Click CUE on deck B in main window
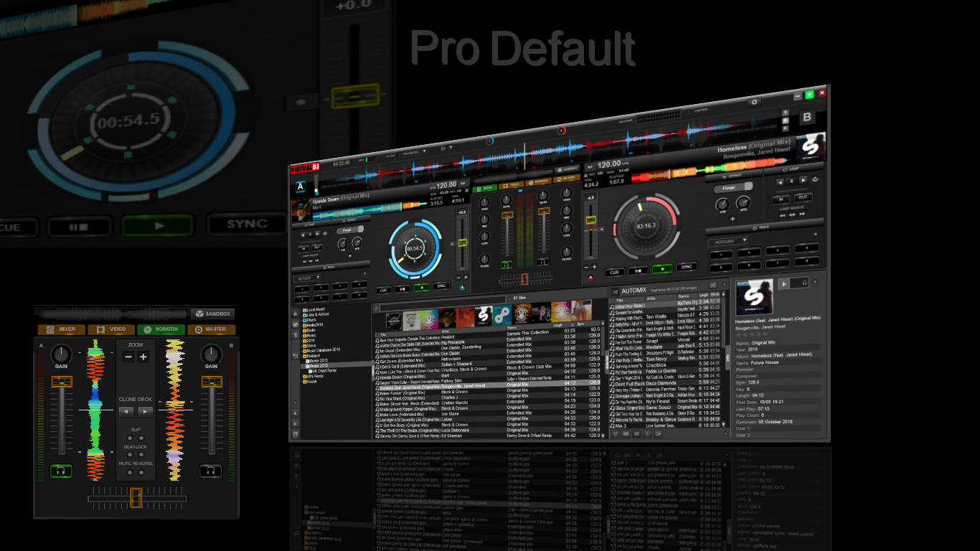This screenshot has width=980, height=551. [614, 272]
